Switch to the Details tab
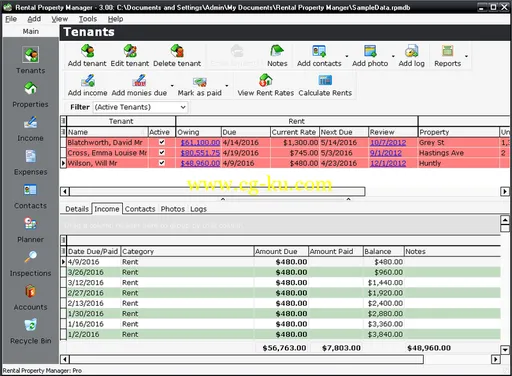 click(x=77, y=209)
